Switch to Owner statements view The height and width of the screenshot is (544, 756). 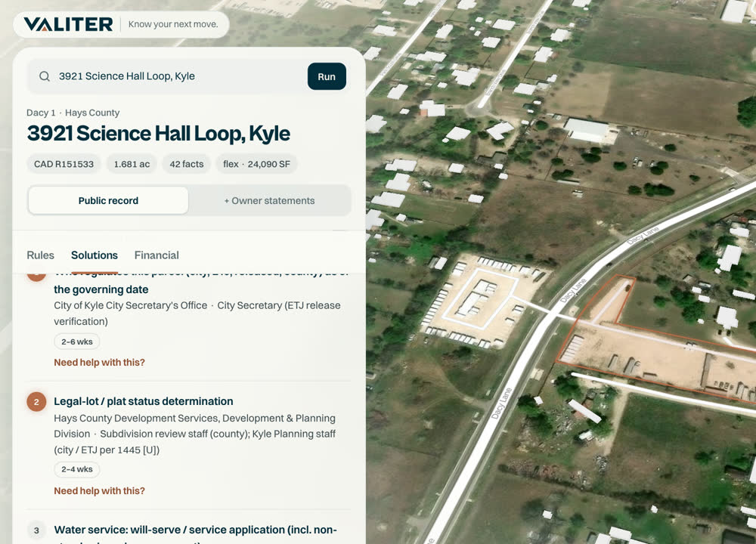pos(269,200)
